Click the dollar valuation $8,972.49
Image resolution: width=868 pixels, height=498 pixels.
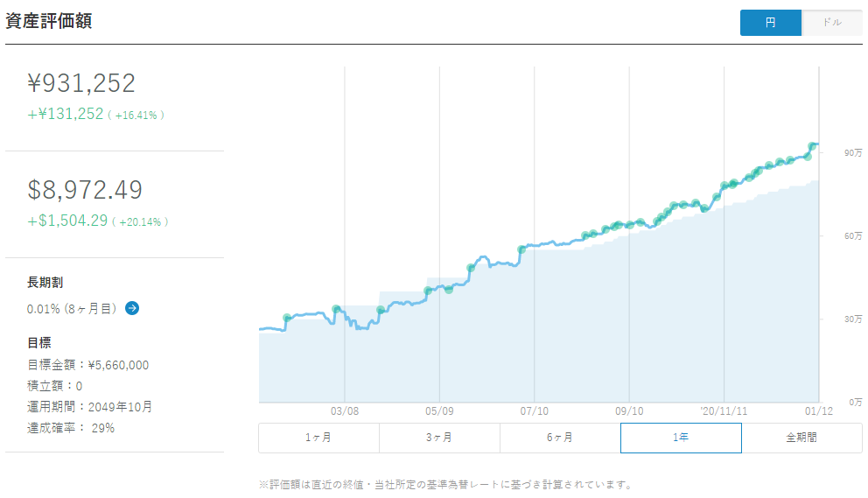85,190
